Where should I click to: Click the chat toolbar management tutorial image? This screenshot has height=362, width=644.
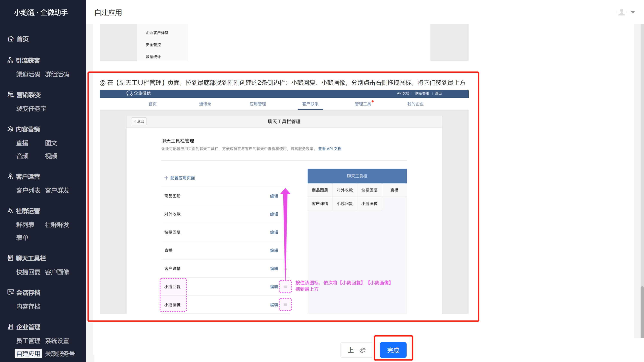coord(284,201)
